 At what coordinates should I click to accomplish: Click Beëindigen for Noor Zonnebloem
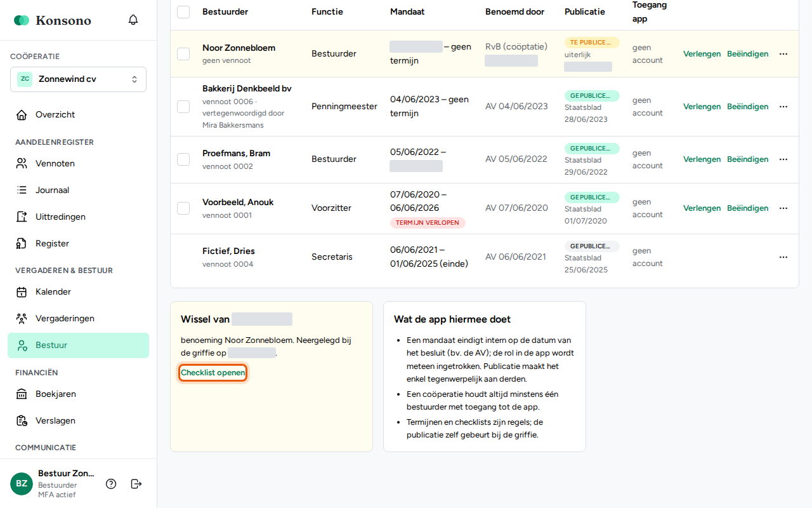tap(747, 54)
